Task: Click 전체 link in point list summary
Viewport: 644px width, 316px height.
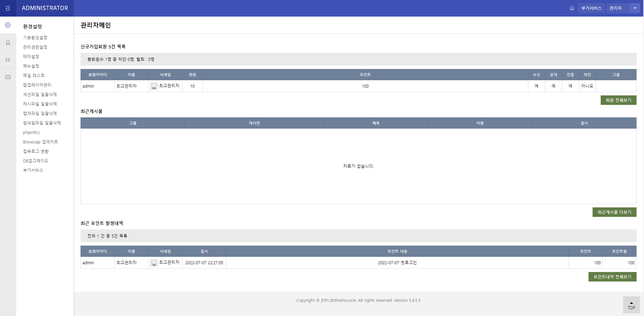Action: [91, 236]
